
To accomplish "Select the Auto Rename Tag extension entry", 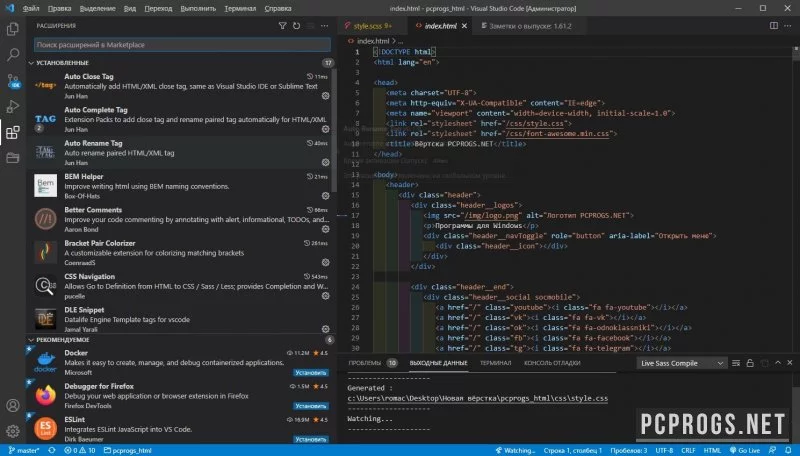I will click(182, 153).
